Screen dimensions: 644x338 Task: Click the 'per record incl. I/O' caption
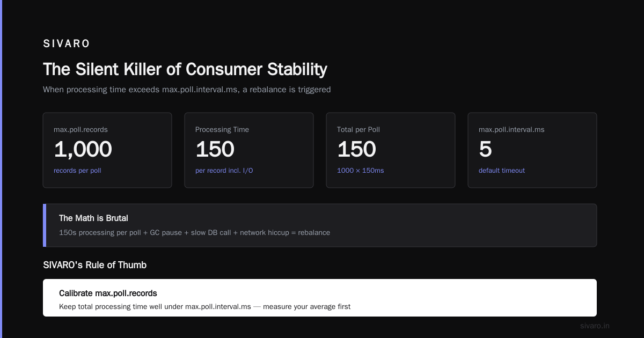[x=224, y=171]
